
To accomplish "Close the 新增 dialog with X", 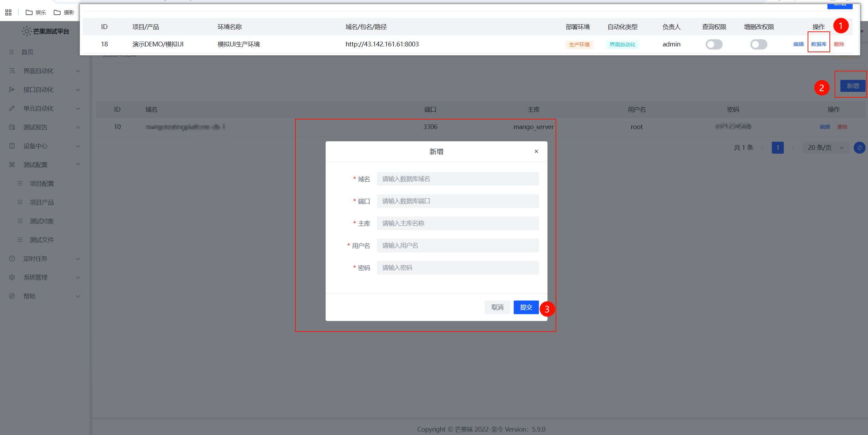I will coord(536,151).
